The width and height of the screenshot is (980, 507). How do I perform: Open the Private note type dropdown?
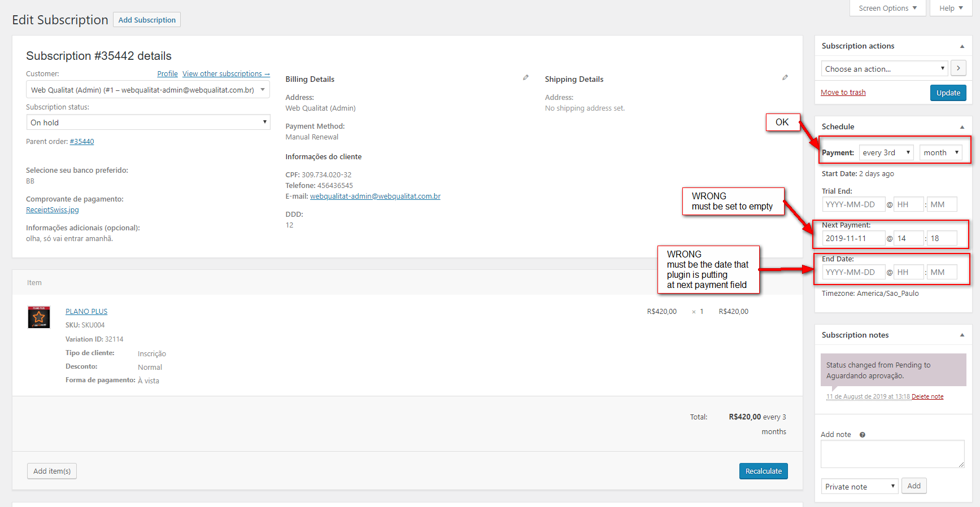(859, 487)
